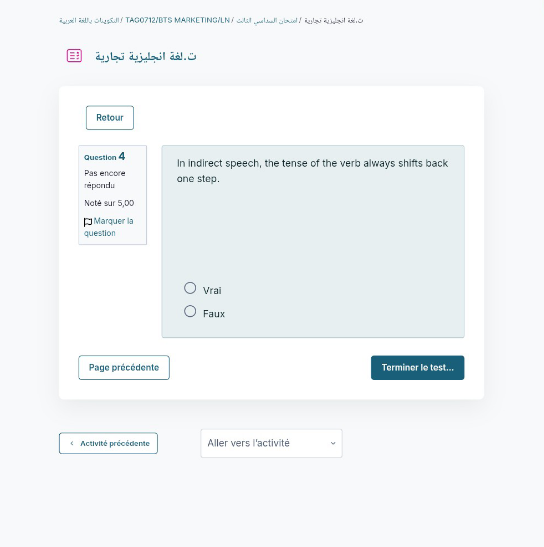544x547 pixels.
Task: Click the indirect speech question text
Action: 312,171
